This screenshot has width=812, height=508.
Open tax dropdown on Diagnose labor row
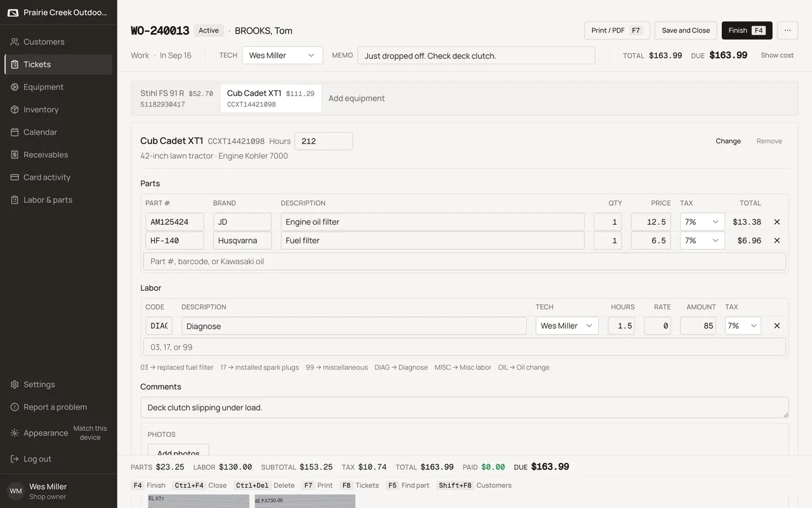point(743,326)
